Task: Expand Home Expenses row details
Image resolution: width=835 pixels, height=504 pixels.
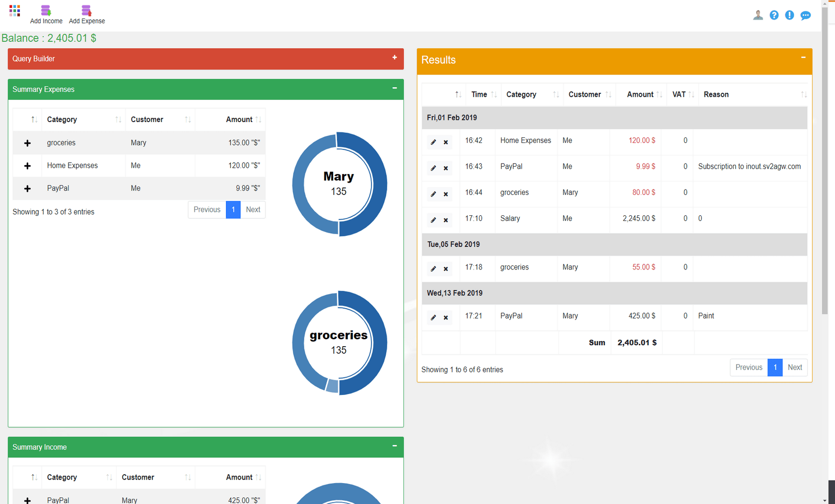Action: point(27,166)
